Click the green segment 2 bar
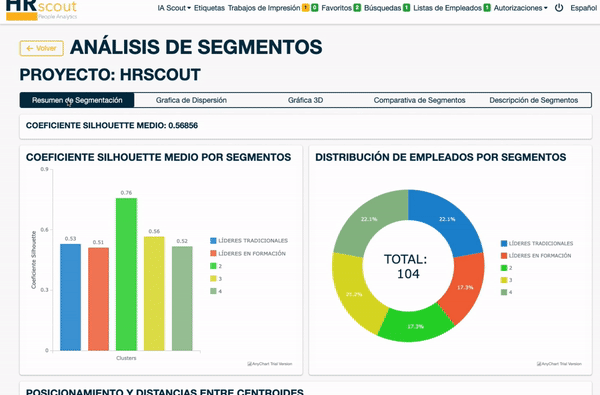 click(126, 274)
